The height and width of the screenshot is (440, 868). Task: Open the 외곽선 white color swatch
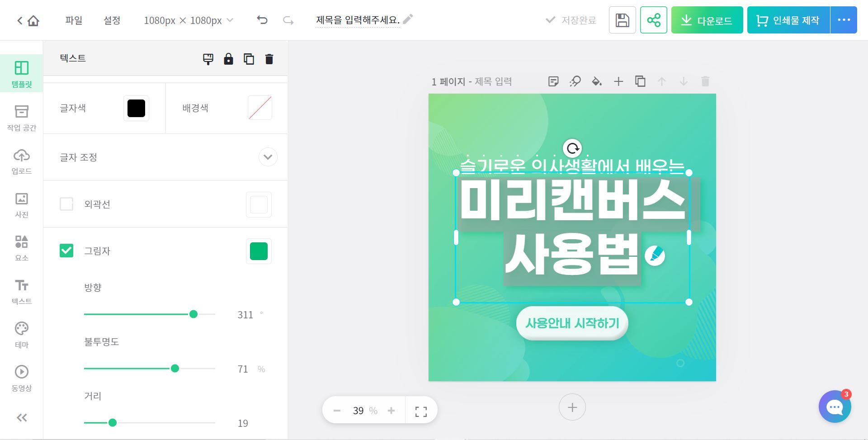pyautogui.click(x=259, y=204)
